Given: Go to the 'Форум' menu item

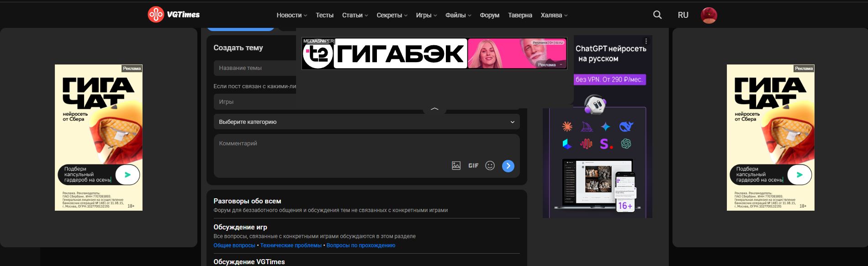Looking at the screenshot, I should [x=489, y=15].
